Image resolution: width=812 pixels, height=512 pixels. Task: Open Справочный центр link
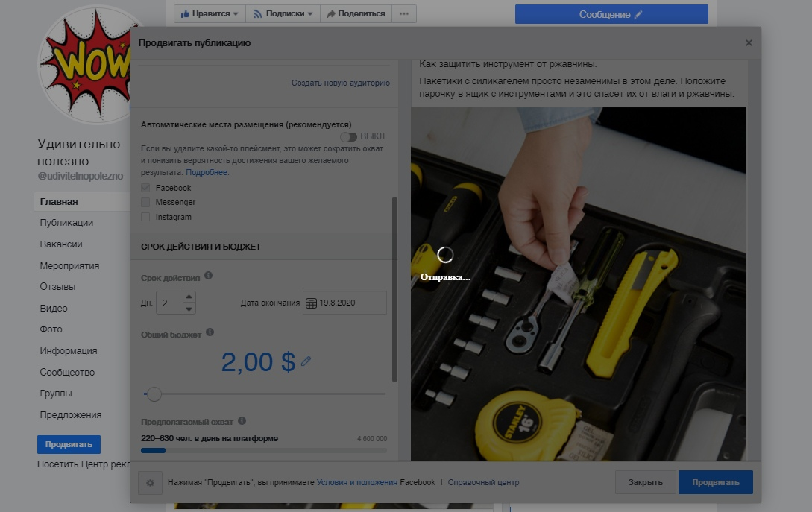click(483, 482)
